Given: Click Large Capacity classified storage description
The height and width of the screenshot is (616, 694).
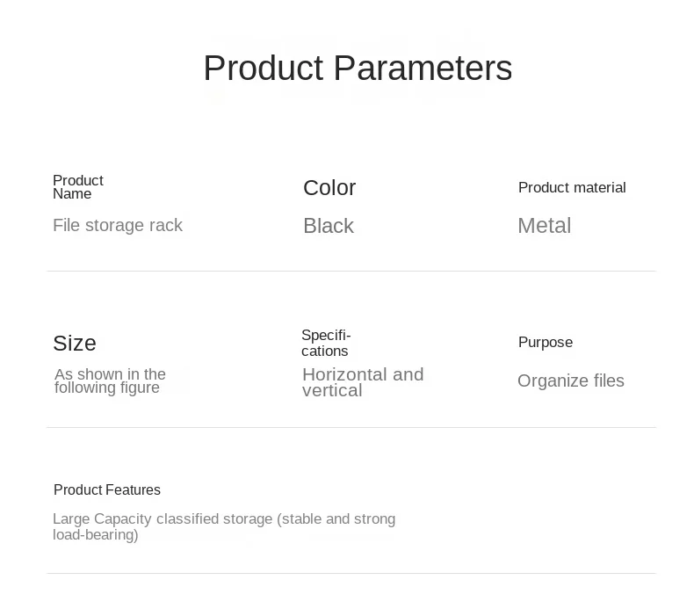Looking at the screenshot, I should tap(223, 519).
